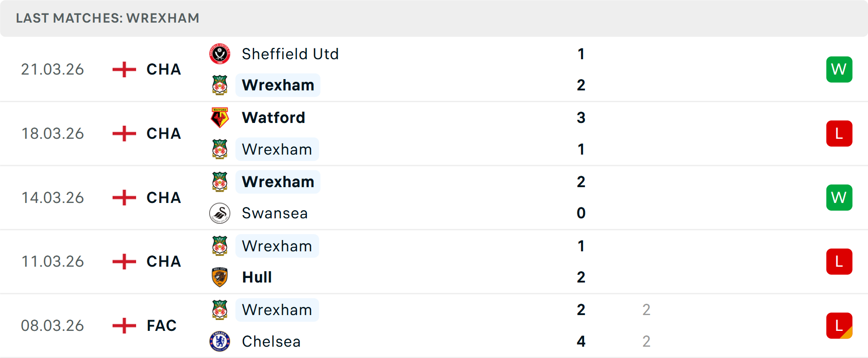Open the Sheffield Utd team link

tap(290, 54)
